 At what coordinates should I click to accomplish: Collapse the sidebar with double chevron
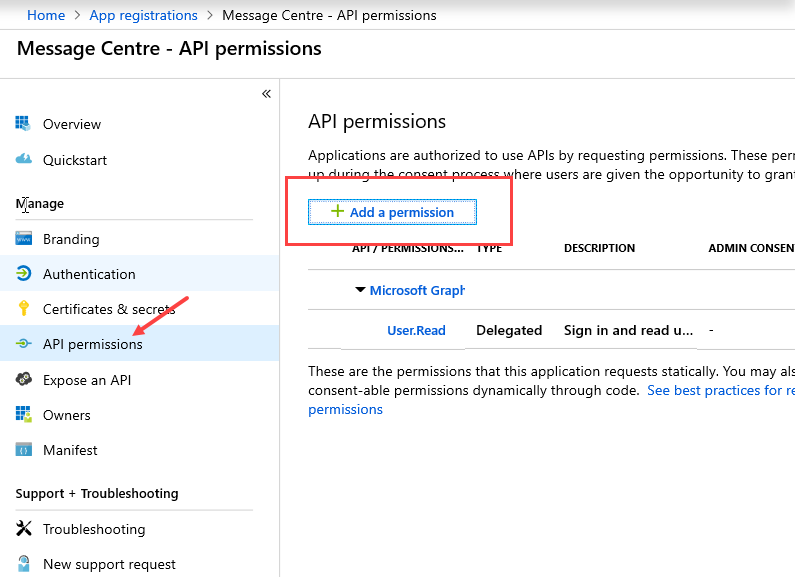click(266, 94)
